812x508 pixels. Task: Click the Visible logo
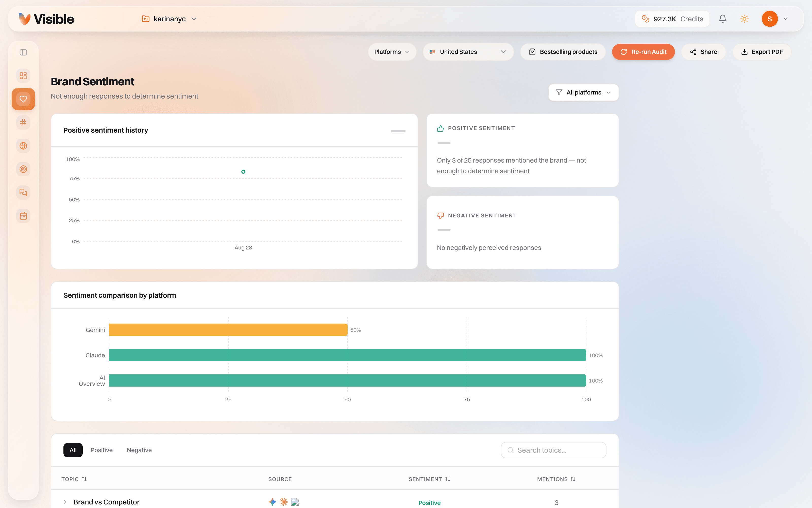point(46,19)
